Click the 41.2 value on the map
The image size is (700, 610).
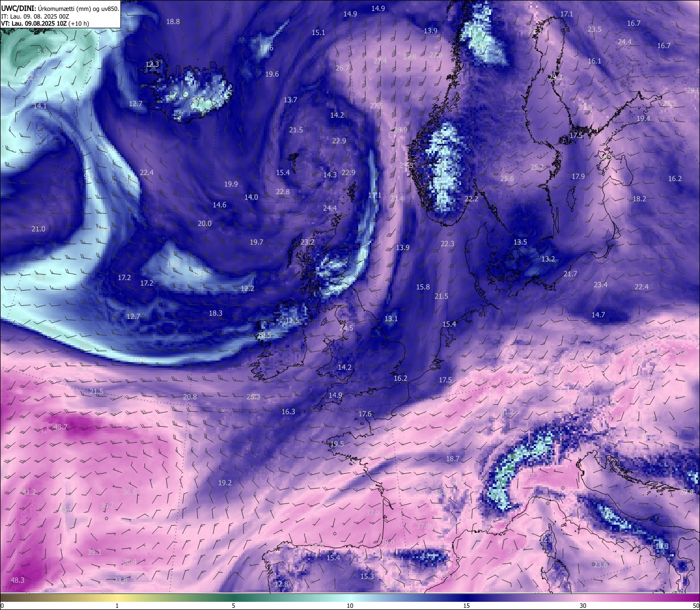[28, 492]
